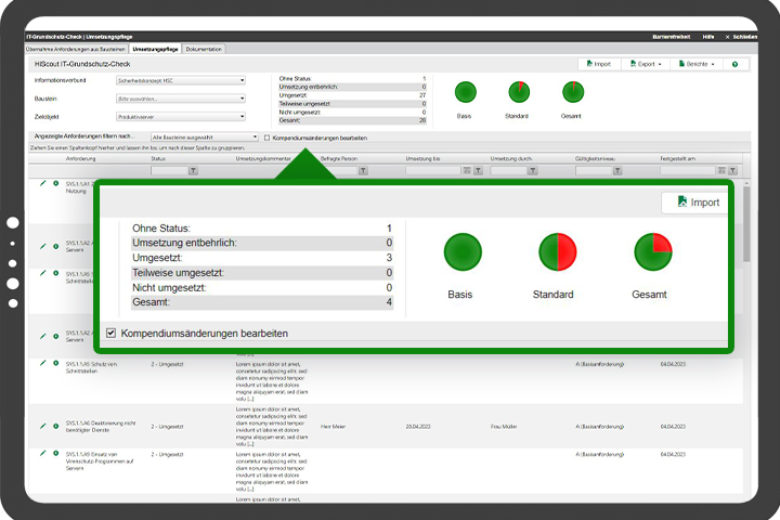The width and height of the screenshot is (780, 520).
Task: Sort by the Umsetzung durch column header
Action: (511, 159)
